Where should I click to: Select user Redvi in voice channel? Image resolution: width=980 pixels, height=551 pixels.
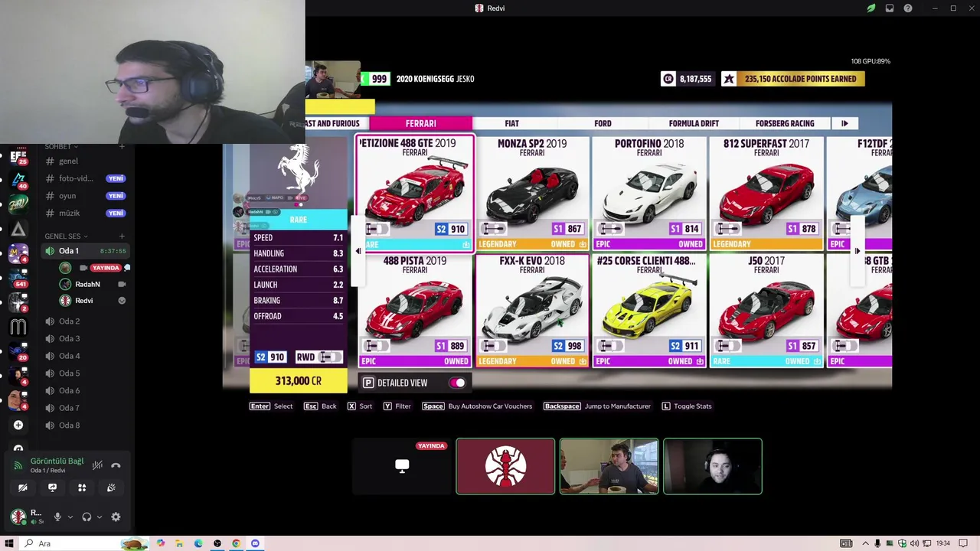(93, 301)
